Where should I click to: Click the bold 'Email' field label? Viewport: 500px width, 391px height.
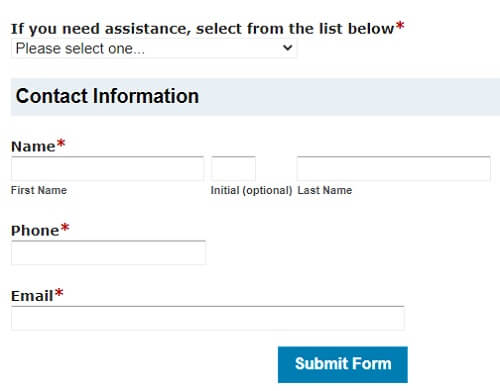pos(32,296)
